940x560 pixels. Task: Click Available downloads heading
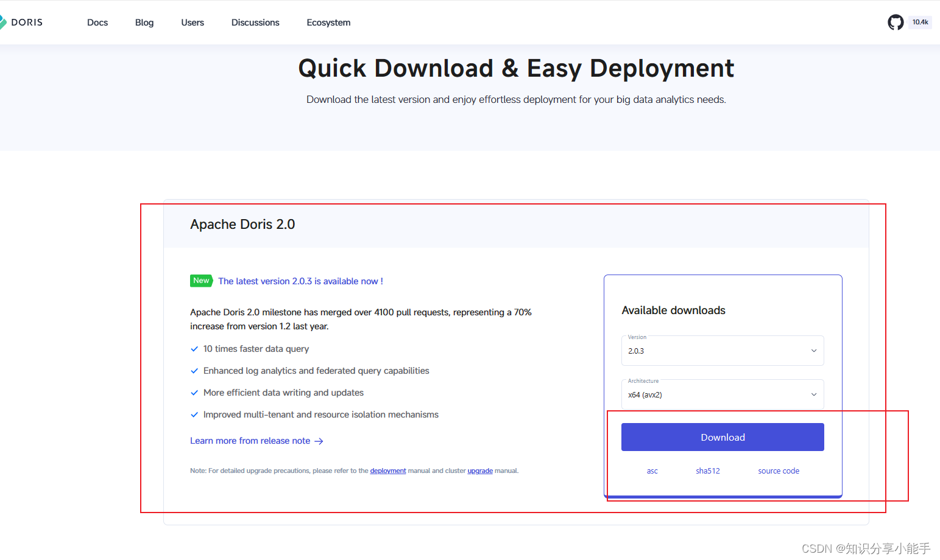[x=673, y=310]
